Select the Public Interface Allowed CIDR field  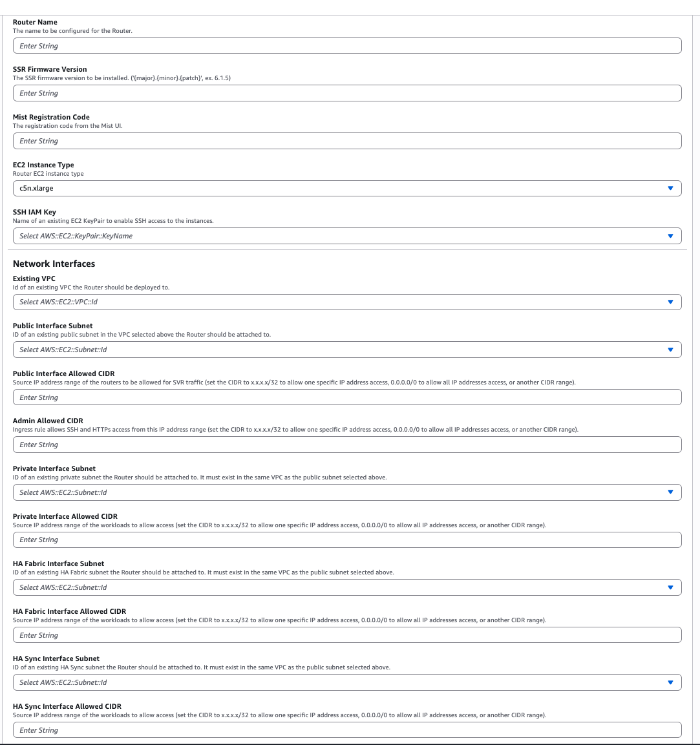click(347, 397)
